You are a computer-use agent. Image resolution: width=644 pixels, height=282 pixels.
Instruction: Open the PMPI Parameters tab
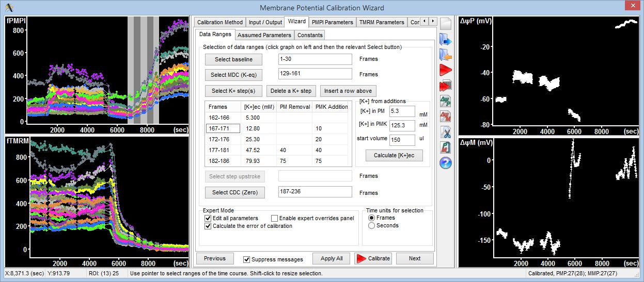[x=333, y=22]
